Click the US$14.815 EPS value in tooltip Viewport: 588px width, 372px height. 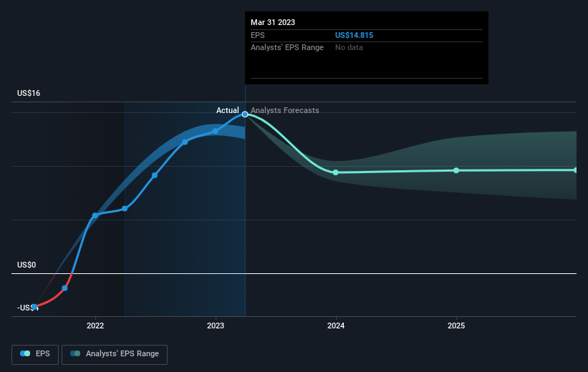pos(354,35)
